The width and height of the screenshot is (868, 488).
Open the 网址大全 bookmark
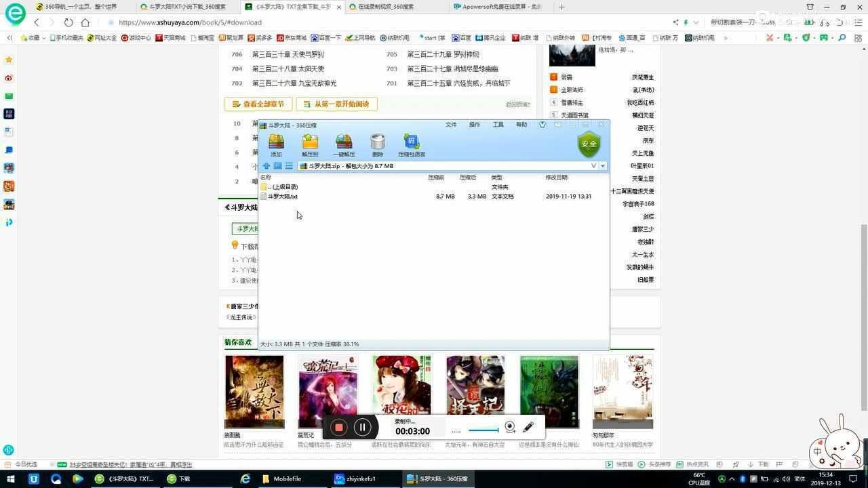[102, 38]
